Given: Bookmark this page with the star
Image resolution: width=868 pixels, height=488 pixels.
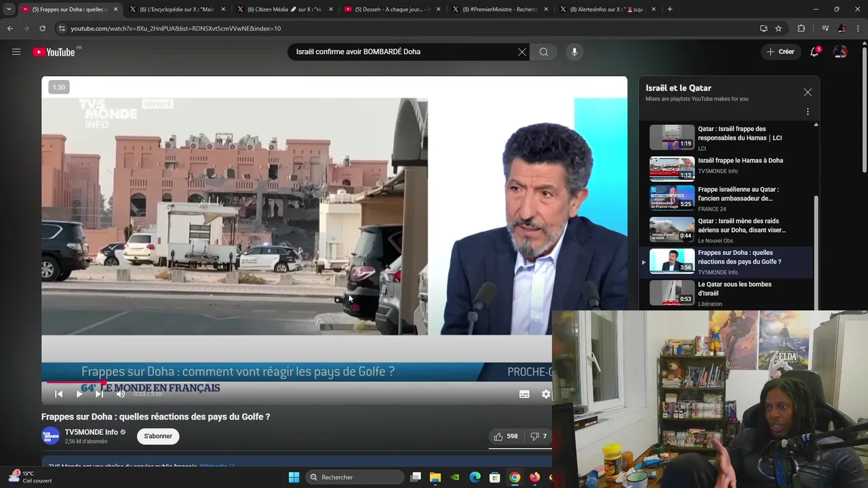Looking at the screenshot, I should click(x=778, y=28).
